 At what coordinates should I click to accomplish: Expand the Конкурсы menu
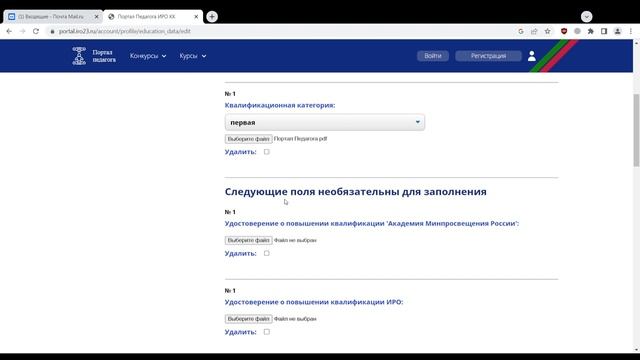[x=148, y=56]
